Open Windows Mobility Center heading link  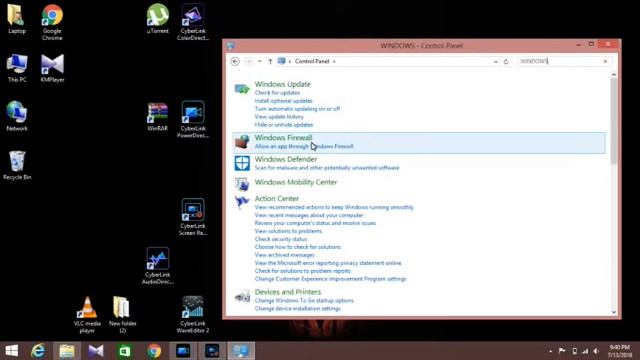point(296,182)
